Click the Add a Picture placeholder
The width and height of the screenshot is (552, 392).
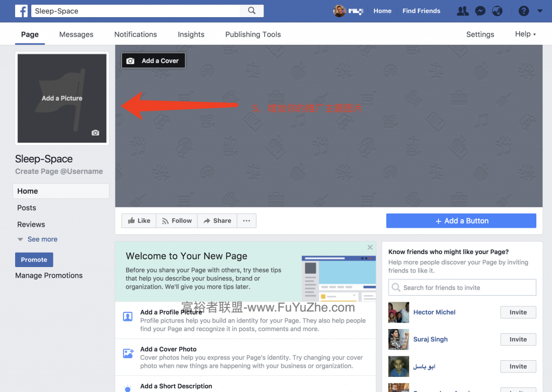[x=62, y=98]
